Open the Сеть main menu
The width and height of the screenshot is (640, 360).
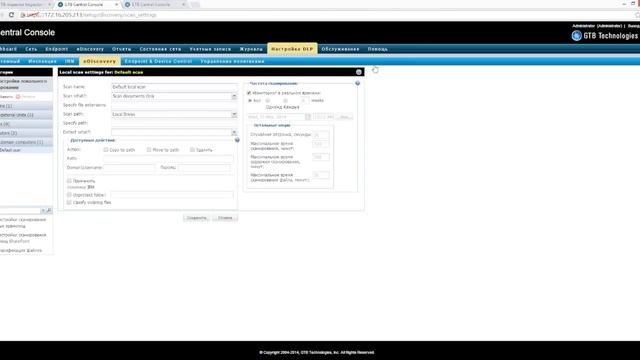coord(31,49)
